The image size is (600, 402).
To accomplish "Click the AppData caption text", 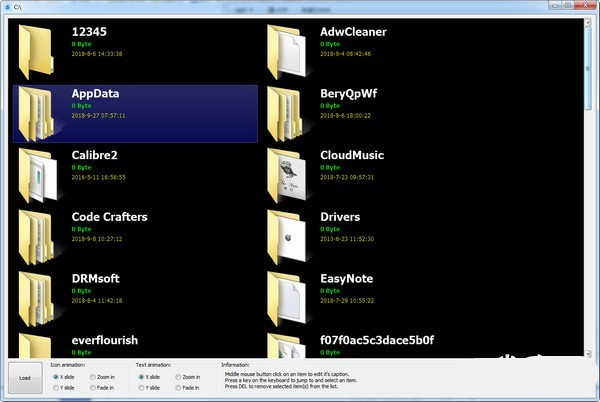I will [95, 94].
